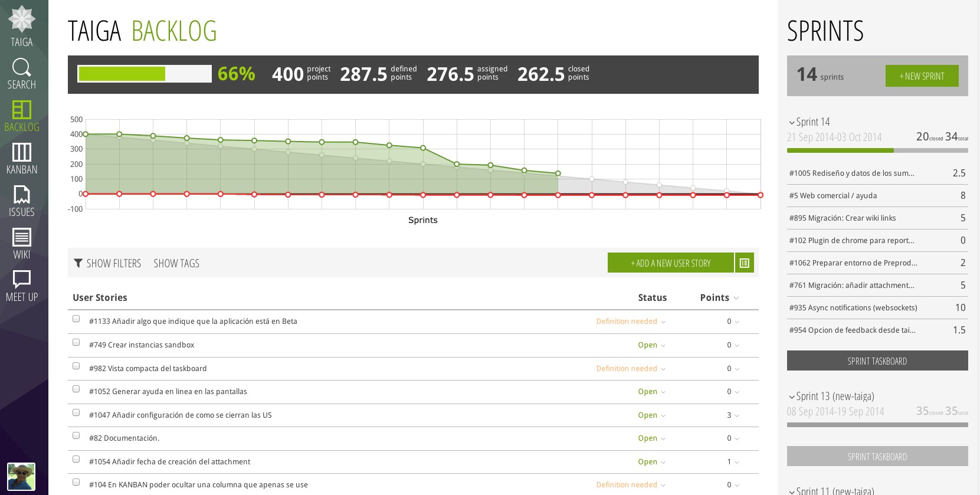Expand the Sprint 11 (new-taiga) chevron
This screenshot has width=980, height=495.
(792, 491)
